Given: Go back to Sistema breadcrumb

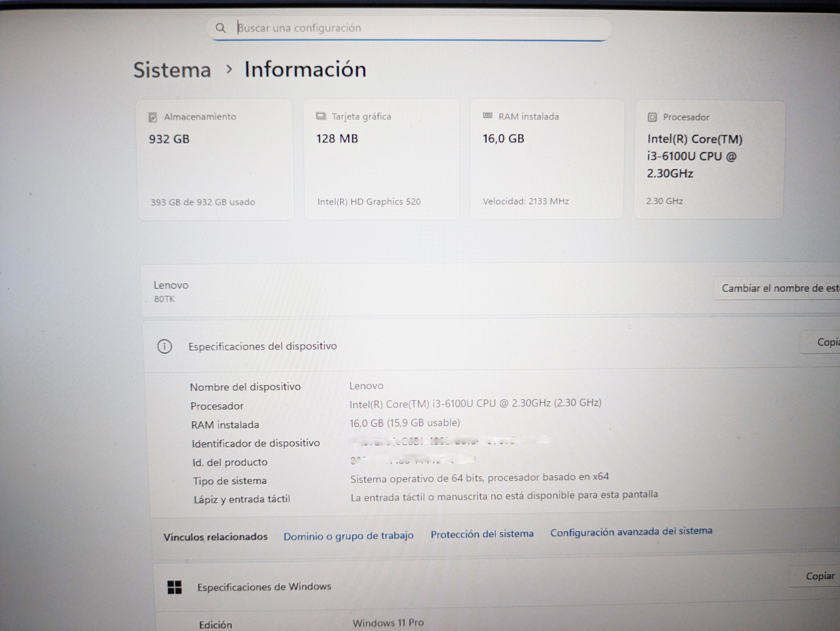Looking at the screenshot, I should (x=172, y=70).
